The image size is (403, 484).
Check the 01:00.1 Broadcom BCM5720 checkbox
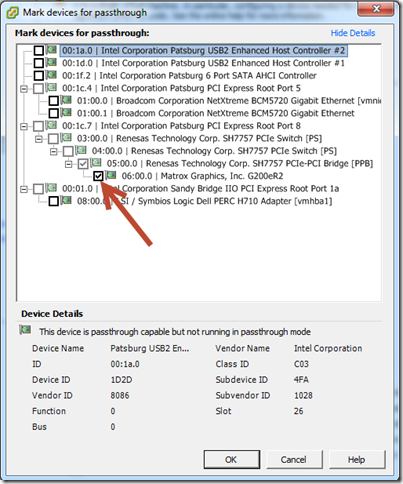(x=54, y=113)
